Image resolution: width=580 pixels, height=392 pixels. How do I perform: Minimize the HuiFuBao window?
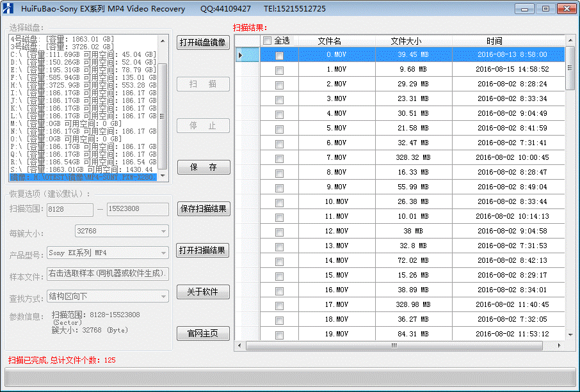tap(524, 8)
